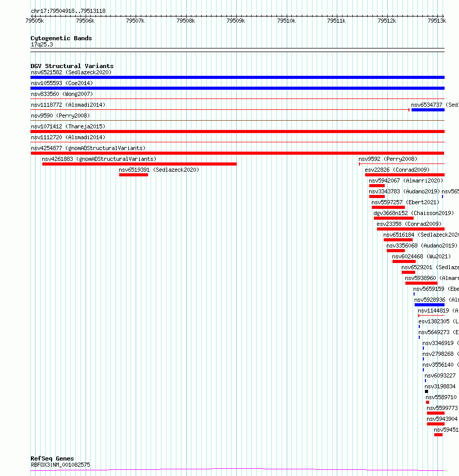Click red bar under nsv4261883
459x476 pixels.
point(139,164)
